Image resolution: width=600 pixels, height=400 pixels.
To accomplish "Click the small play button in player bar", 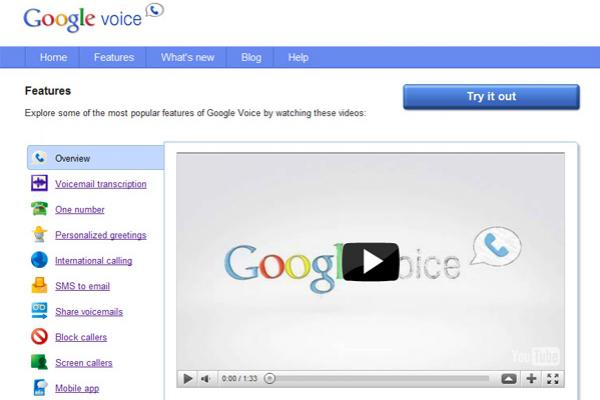I will pyautogui.click(x=188, y=379).
